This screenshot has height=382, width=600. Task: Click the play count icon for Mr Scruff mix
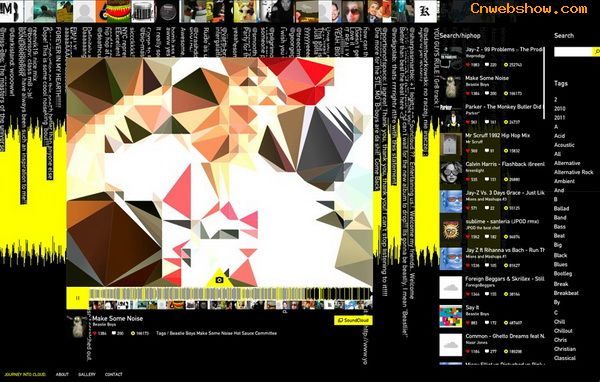pyautogui.click(x=506, y=151)
